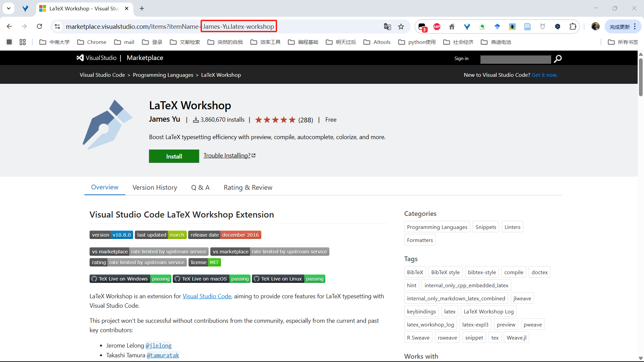Click the Visual Studio logo
644x362 pixels.
tap(97, 58)
